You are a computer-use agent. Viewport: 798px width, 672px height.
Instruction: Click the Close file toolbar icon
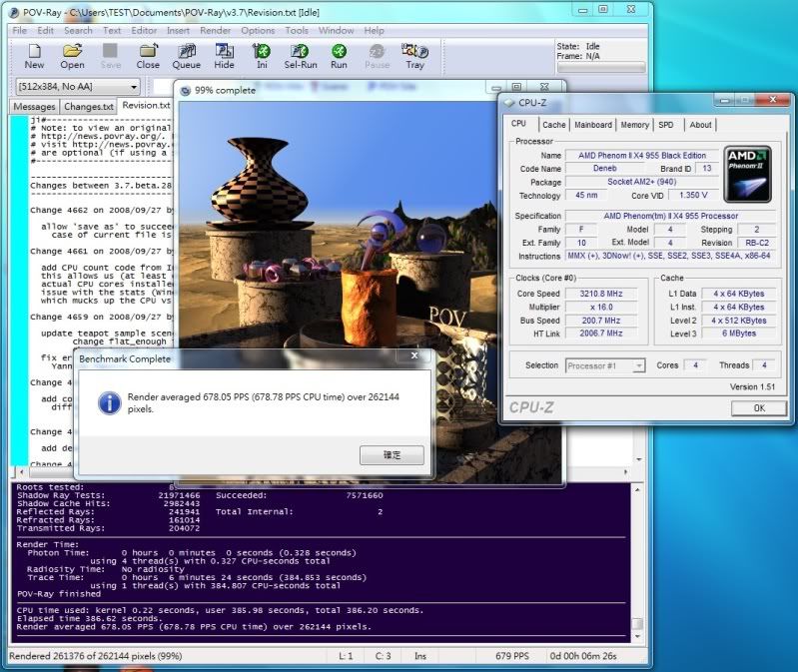coord(148,56)
